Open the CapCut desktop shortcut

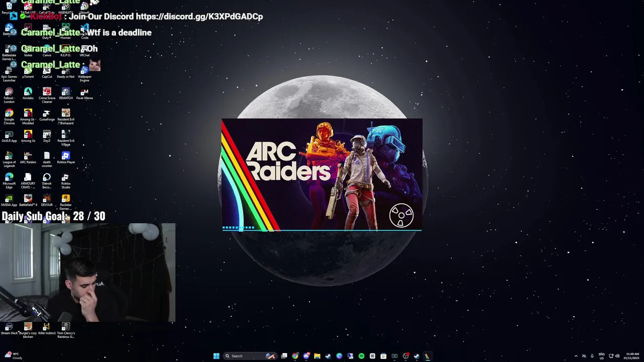pyautogui.click(x=47, y=72)
